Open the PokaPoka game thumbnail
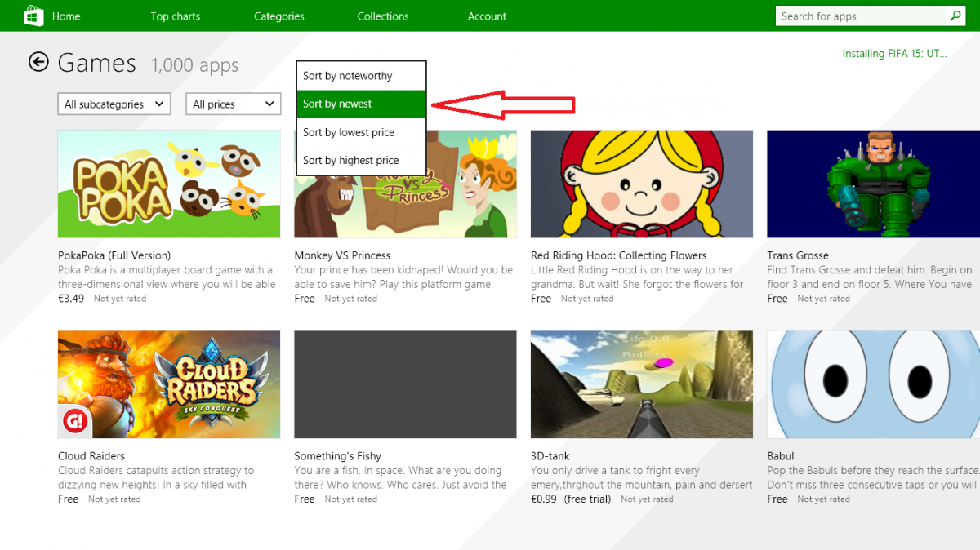Viewport: 980px width, 550px height. [169, 184]
